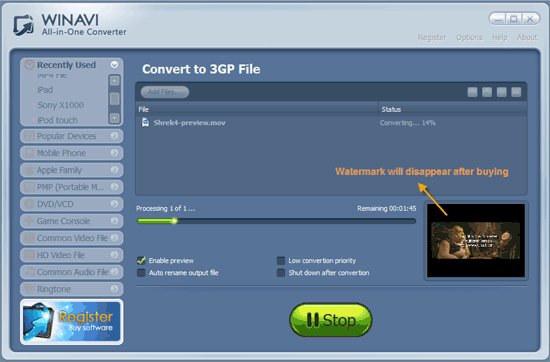Click the Common Audio File music note icon
Screen dimensions: 550x362
click(29, 272)
